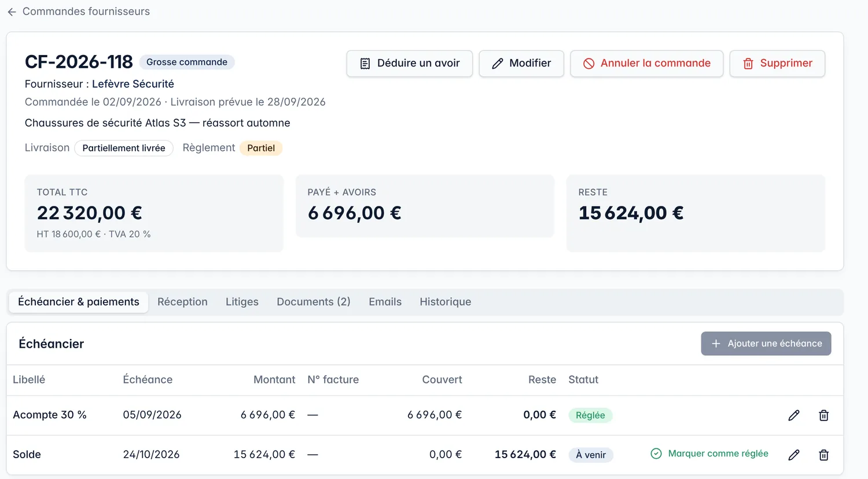868x479 pixels.
Task: Click the Partiellement livrée delivery badge
Action: (124, 148)
